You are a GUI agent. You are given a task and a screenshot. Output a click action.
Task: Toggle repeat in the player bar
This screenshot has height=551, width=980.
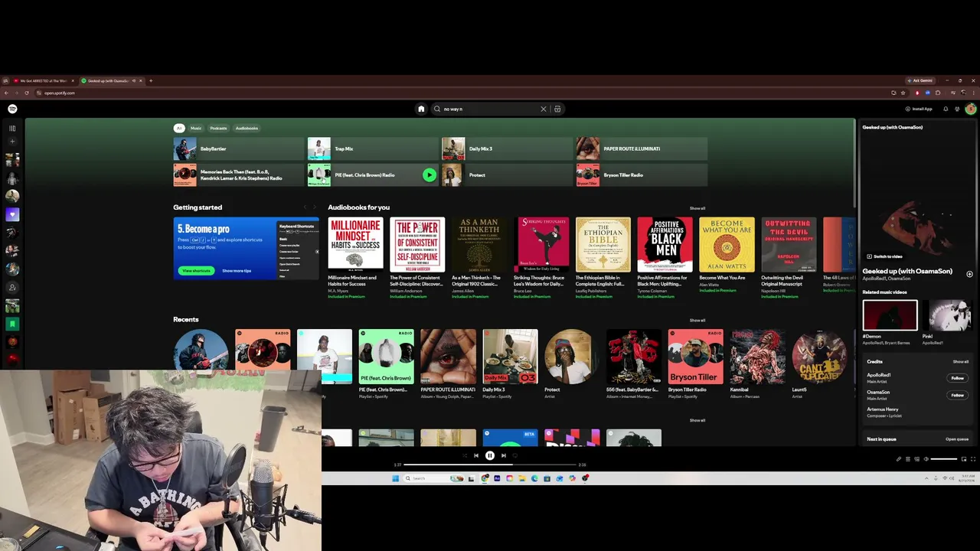pyautogui.click(x=515, y=455)
